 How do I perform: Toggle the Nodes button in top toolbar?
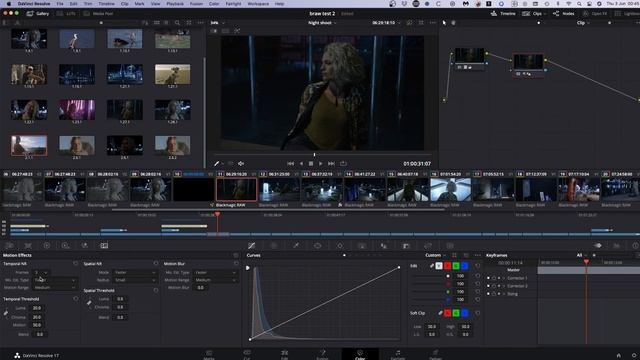(564, 13)
